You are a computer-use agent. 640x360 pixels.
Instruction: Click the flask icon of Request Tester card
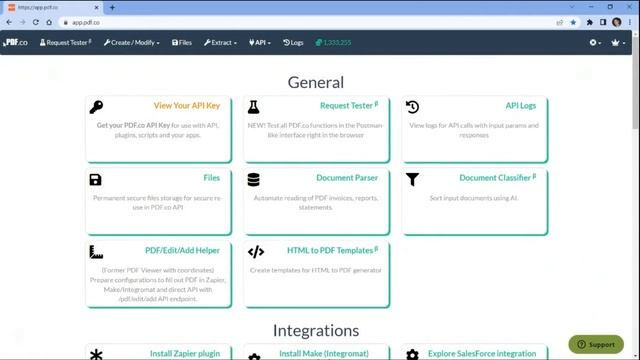pos(253,107)
